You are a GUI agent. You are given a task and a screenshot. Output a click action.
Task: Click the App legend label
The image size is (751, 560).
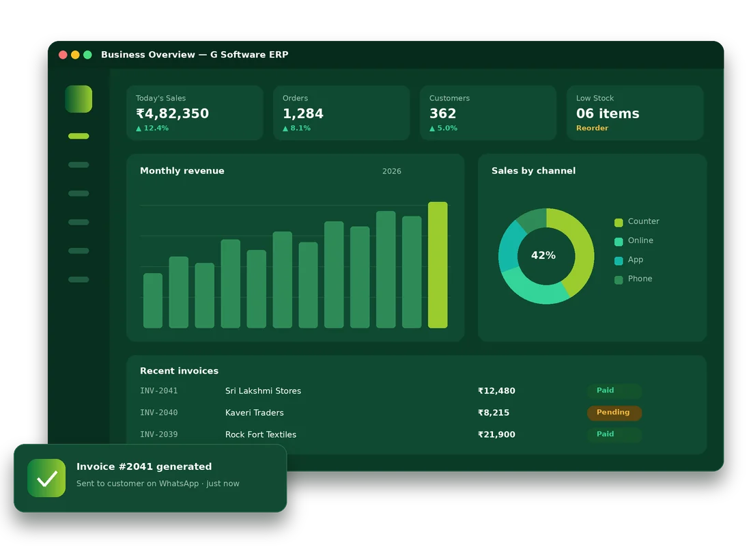(x=636, y=260)
